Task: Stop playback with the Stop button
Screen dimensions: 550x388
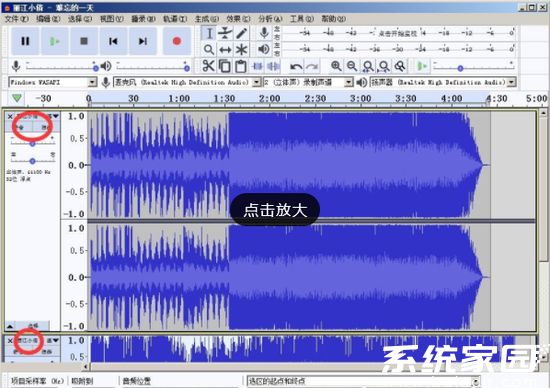Action: 84,41
